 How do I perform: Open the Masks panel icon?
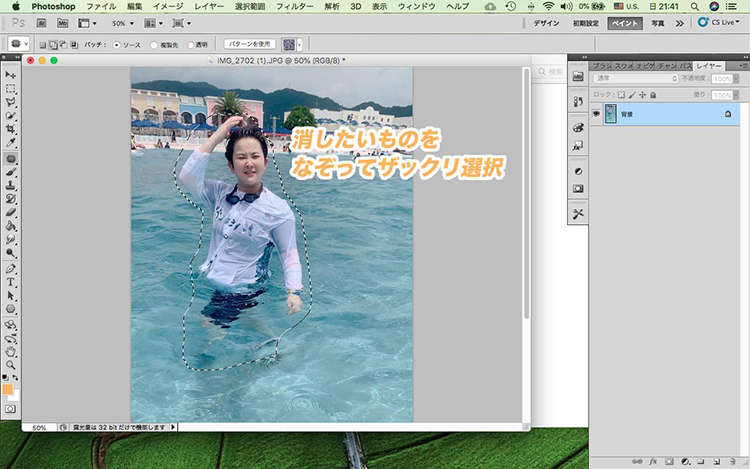coord(578,188)
